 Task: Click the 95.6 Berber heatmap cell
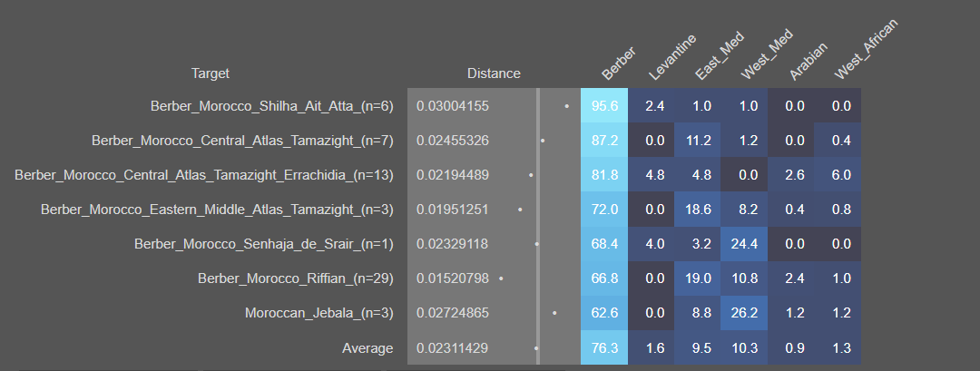(604, 106)
